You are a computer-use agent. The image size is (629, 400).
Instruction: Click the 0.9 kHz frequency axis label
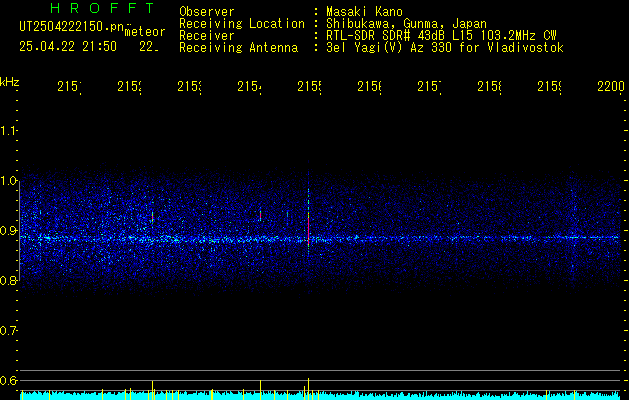[8, 231]
